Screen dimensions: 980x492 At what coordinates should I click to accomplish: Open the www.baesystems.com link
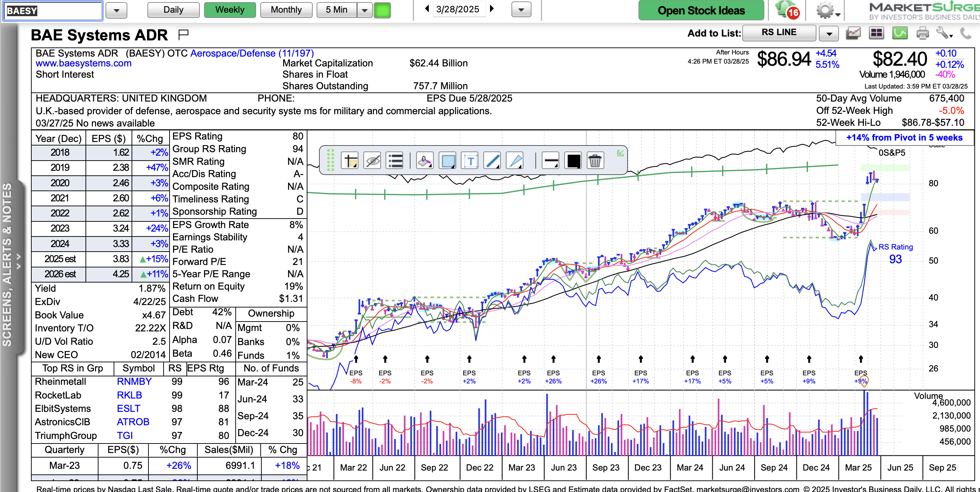point(83,63)
